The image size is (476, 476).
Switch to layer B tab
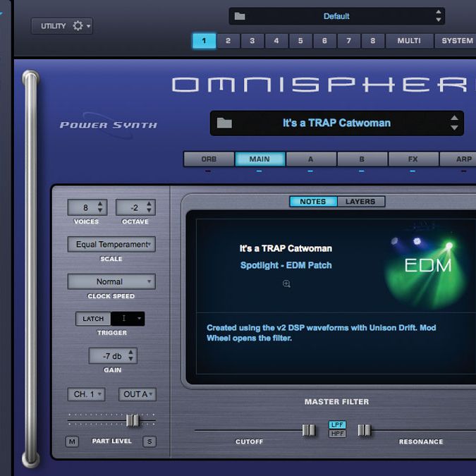point(362,159)
